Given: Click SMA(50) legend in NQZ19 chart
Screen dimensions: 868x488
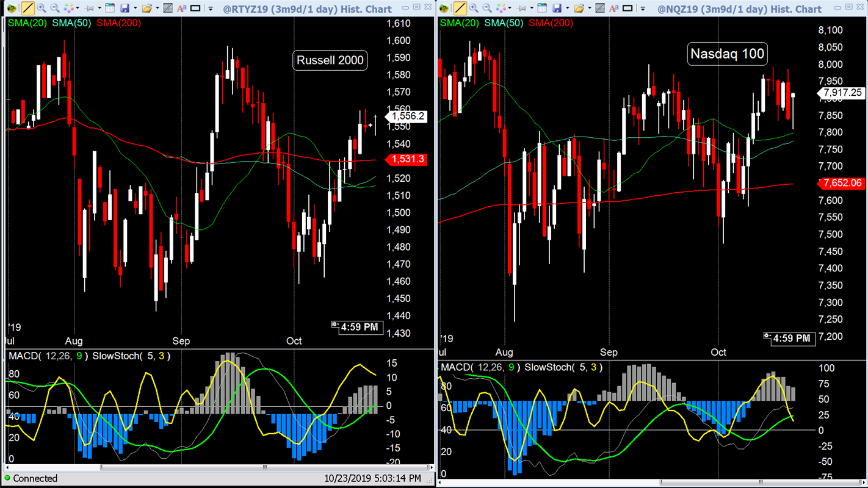Looking at the screenshot, I should coord(505,23).
